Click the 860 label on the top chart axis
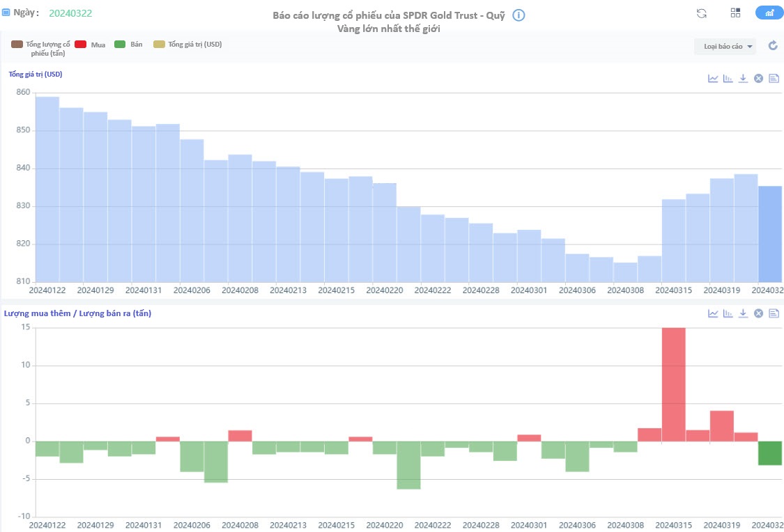Viewport: 784px width, 532px height. (x=23, y=92)
